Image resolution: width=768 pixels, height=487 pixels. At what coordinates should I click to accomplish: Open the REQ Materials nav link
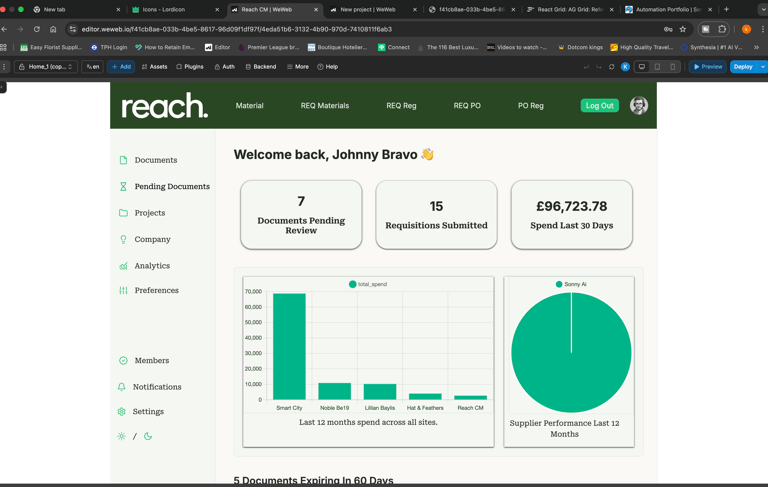tap(325, 105)
